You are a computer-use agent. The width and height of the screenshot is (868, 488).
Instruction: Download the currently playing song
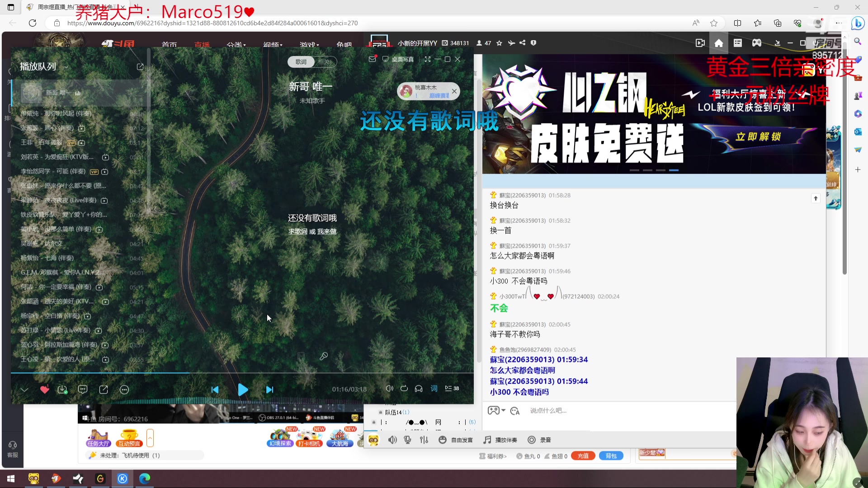[62, 389]
